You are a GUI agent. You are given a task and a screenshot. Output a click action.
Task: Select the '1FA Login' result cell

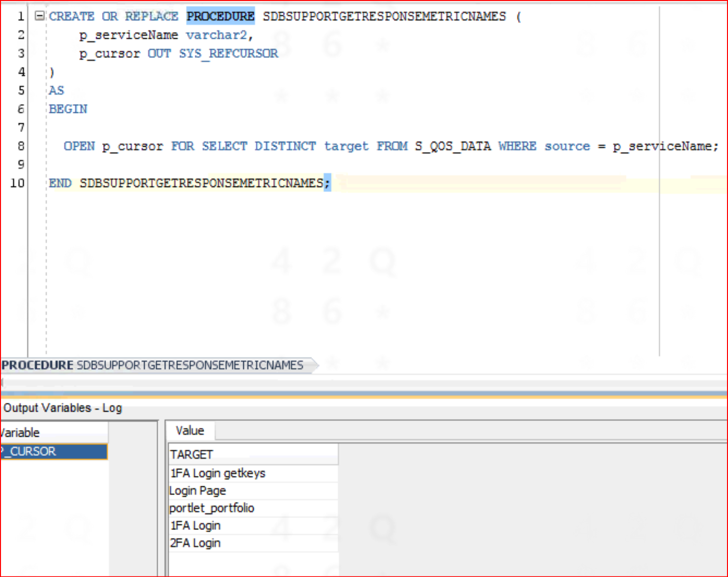click(x=253, y=526)
